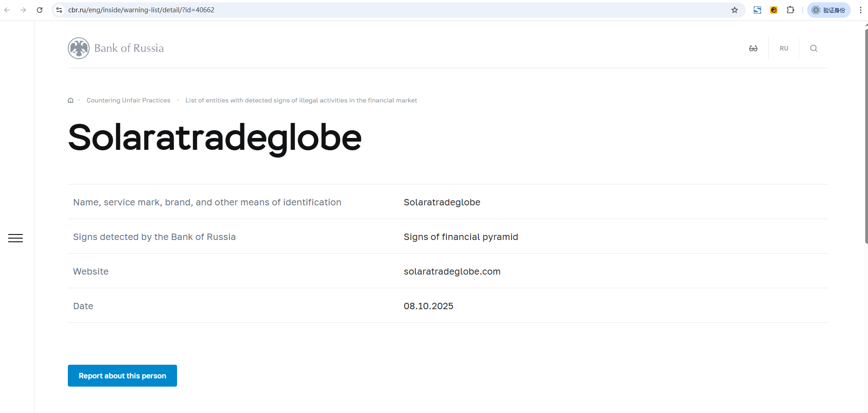Reload the page
Viewport: 868px width, 413px height.
[x=40, y=10]
